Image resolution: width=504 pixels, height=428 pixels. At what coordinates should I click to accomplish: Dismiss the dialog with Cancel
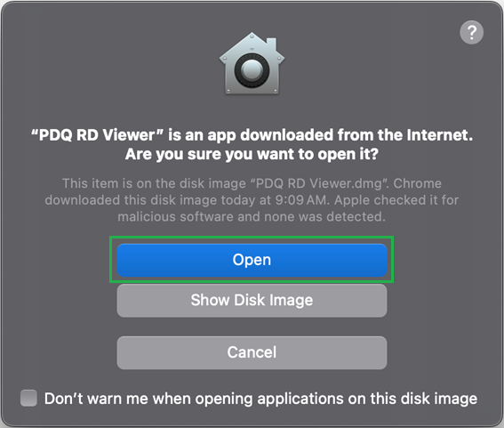(252, 352)
